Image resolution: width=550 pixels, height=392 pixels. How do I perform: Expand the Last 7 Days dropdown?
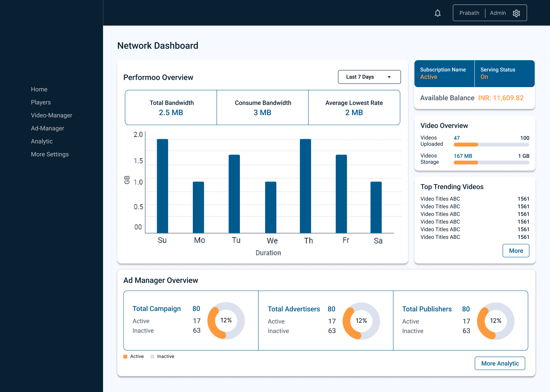369,77
